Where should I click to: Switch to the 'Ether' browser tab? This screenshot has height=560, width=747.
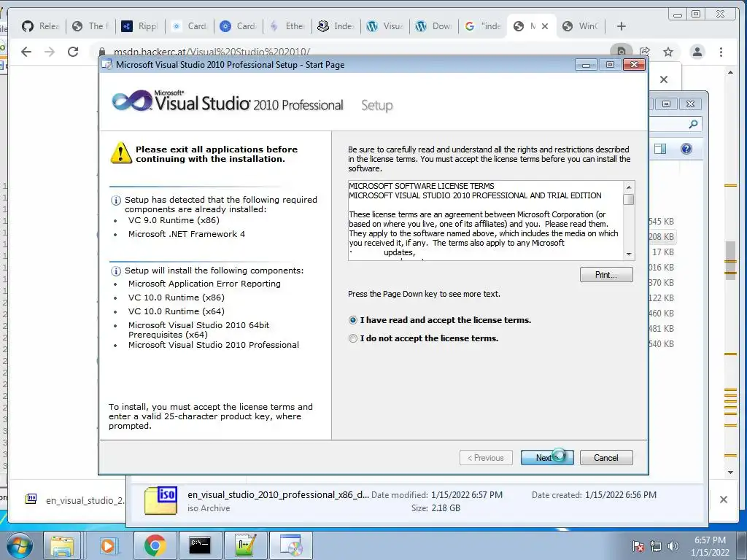pyautogui.click(x=287, y=26)
